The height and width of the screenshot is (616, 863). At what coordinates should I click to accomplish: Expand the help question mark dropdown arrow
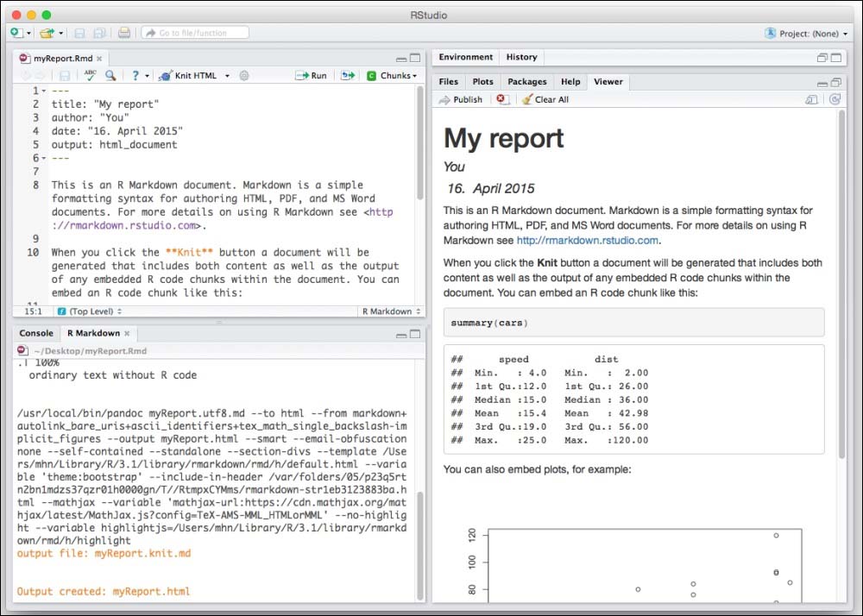[x=147, y=76]
